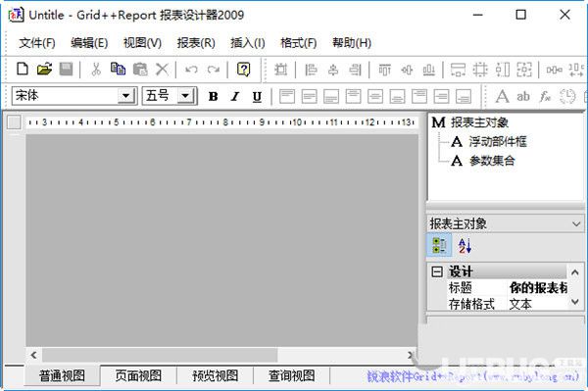Toggle bold formatting
Viewport: 588px width, 391px height.
point(213,97)
